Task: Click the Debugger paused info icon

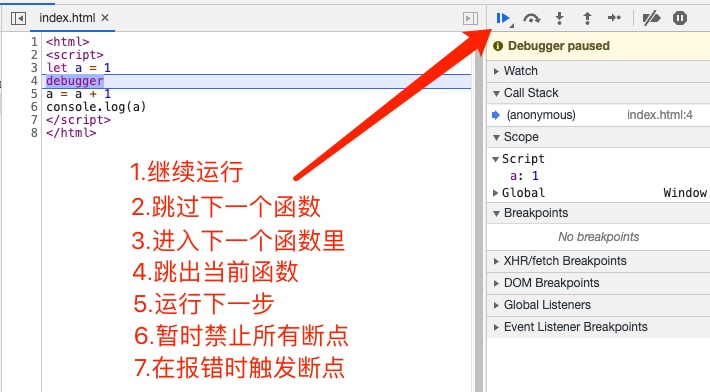Action: [498, 46]
